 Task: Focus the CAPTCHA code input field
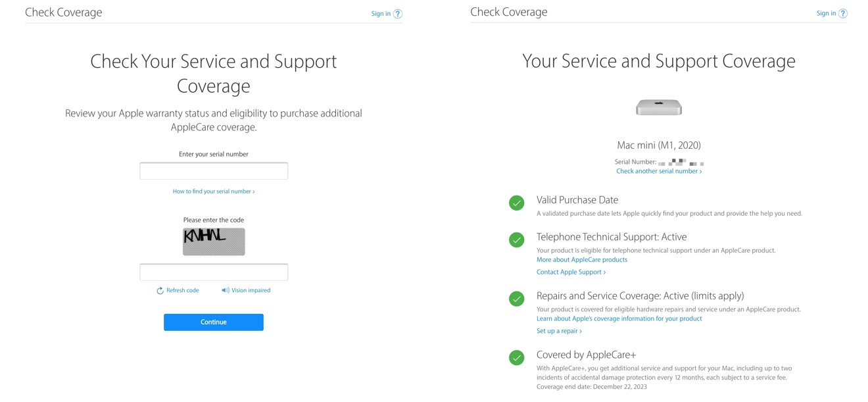(214, 272)
